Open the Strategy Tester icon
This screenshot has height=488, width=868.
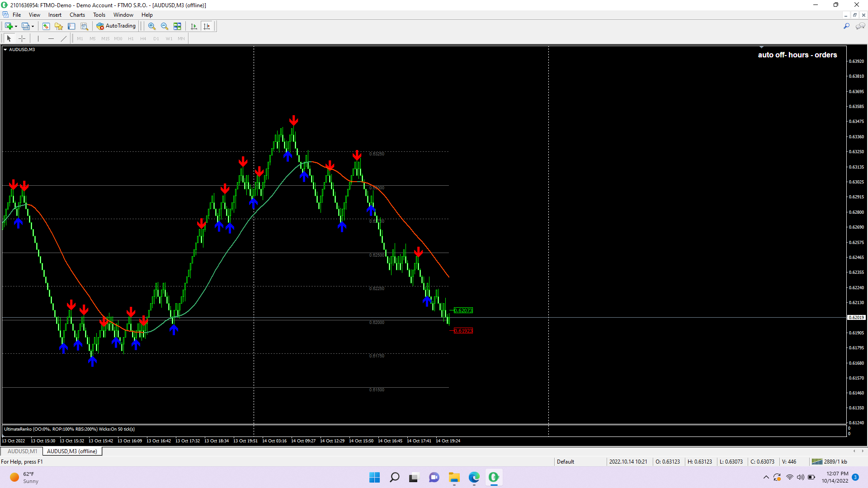point(84,26)
